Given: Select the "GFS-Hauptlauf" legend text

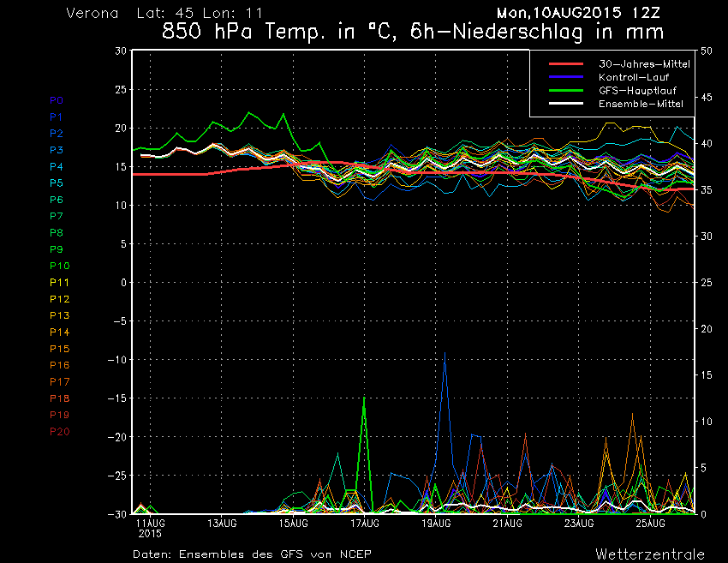Looking at the screenshot, I should [637, 91].
